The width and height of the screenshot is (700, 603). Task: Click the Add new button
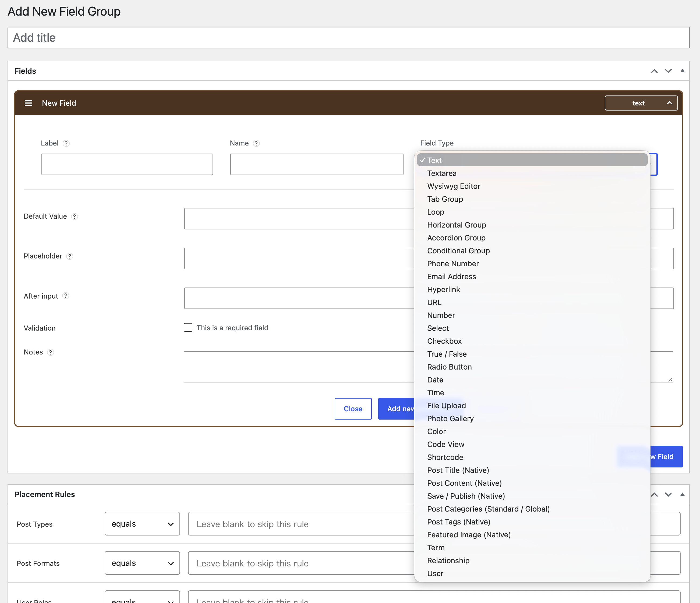pos(397,409)
